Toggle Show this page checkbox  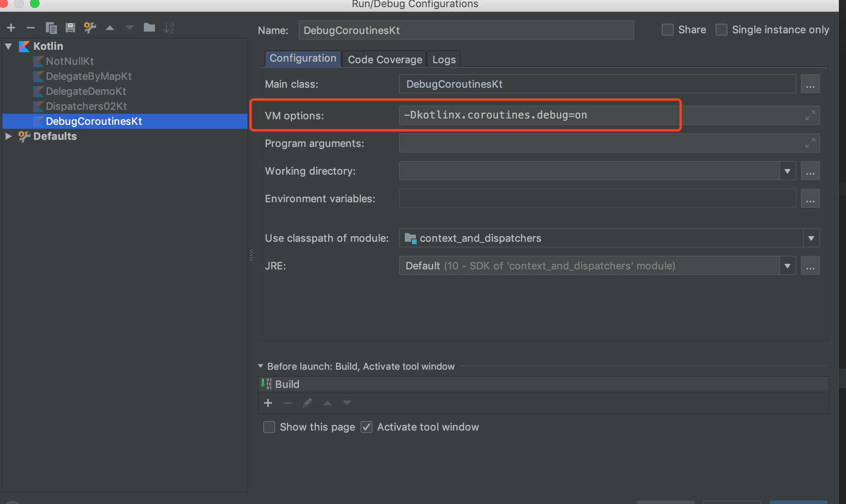click(269, 427)
